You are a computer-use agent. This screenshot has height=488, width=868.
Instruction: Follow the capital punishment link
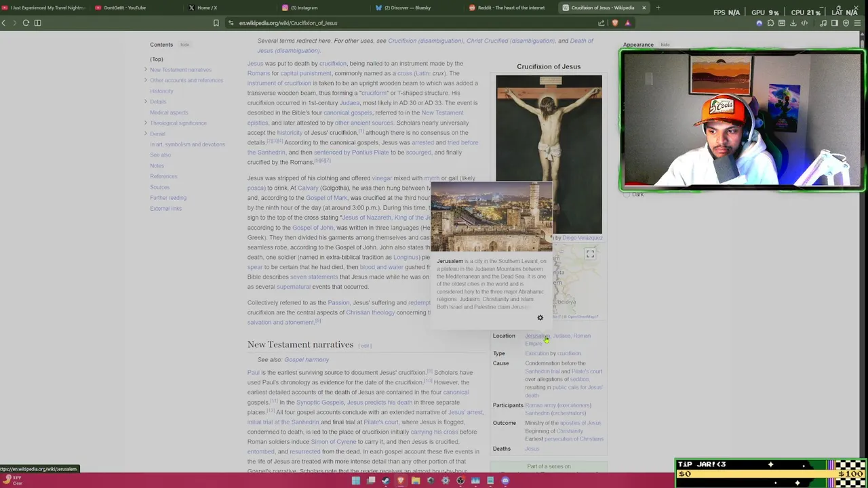coord(306,73)
